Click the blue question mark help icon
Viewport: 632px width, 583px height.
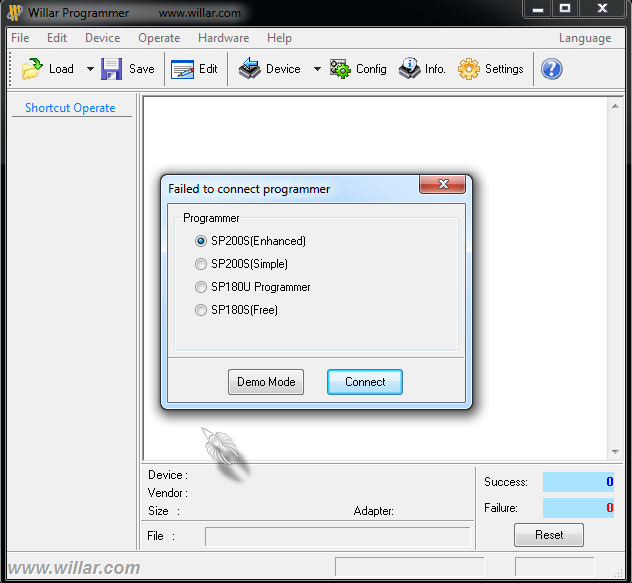551,69
